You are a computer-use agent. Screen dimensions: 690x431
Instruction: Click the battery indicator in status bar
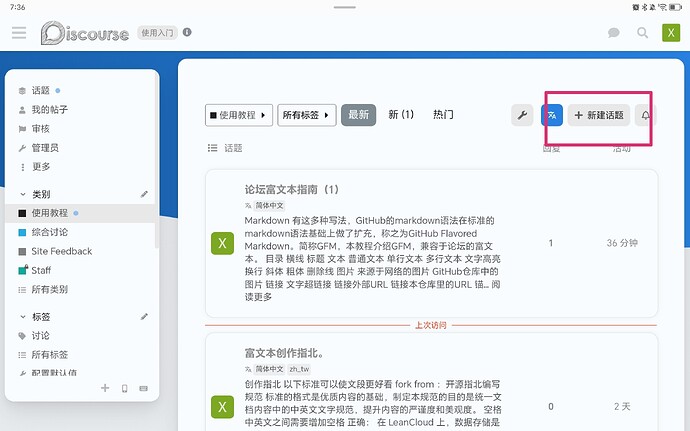[675, 7]
